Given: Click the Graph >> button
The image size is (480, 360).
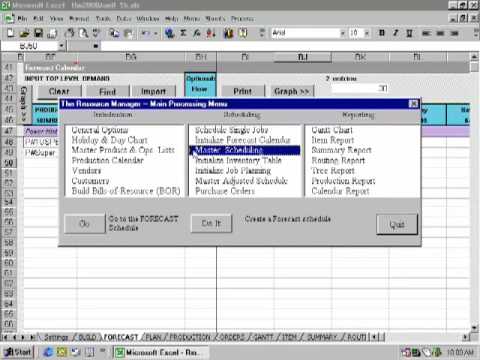Looking at the screenshot, I should pyautogui.click(x=292, y=91).
